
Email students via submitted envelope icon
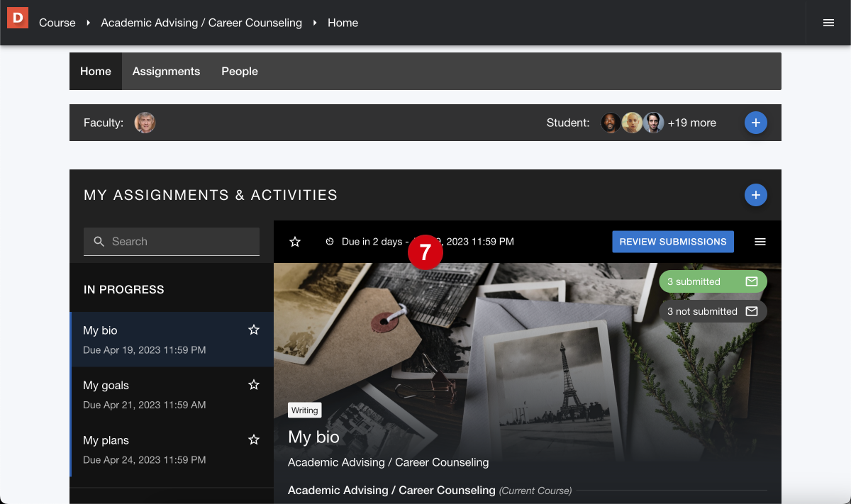click(752, 281)
